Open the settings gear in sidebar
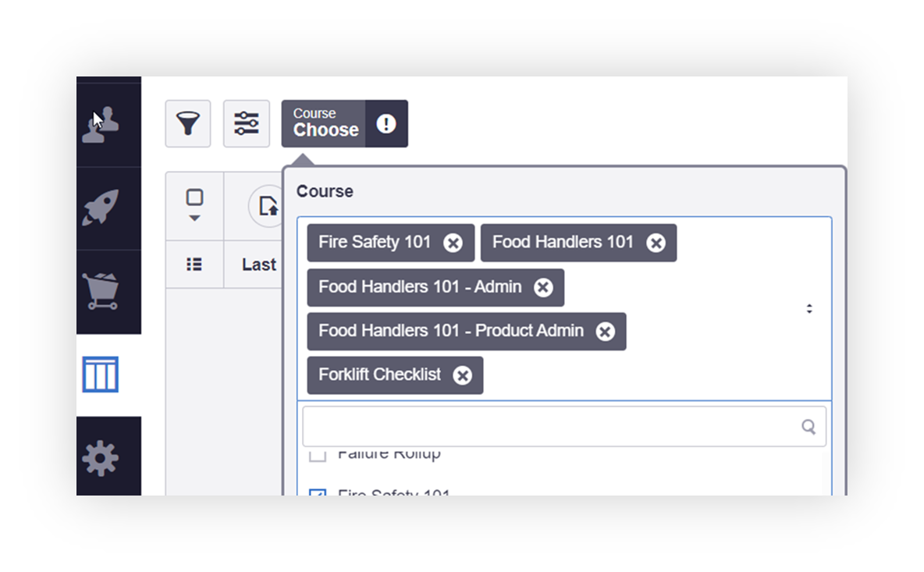Viewport: 924px width, 572px height. (101, 458)
